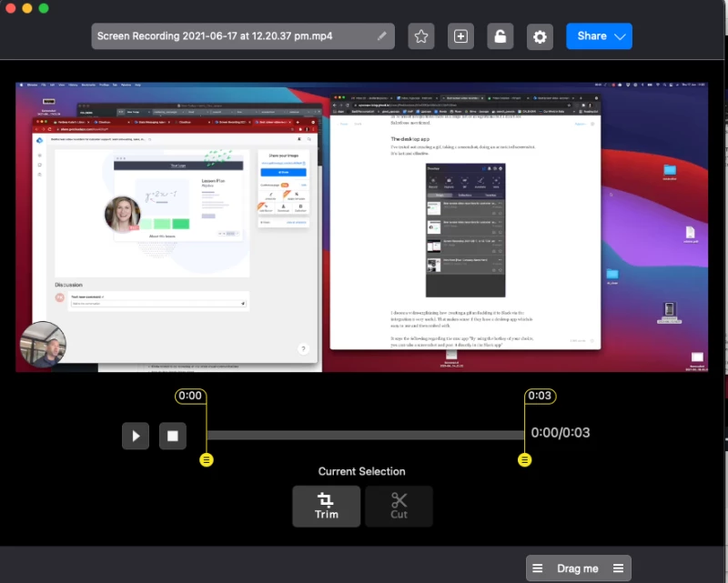Expand the blue Share dropdown
The height and width of the screenshot is (583, 728).
(x=599, y=36)
